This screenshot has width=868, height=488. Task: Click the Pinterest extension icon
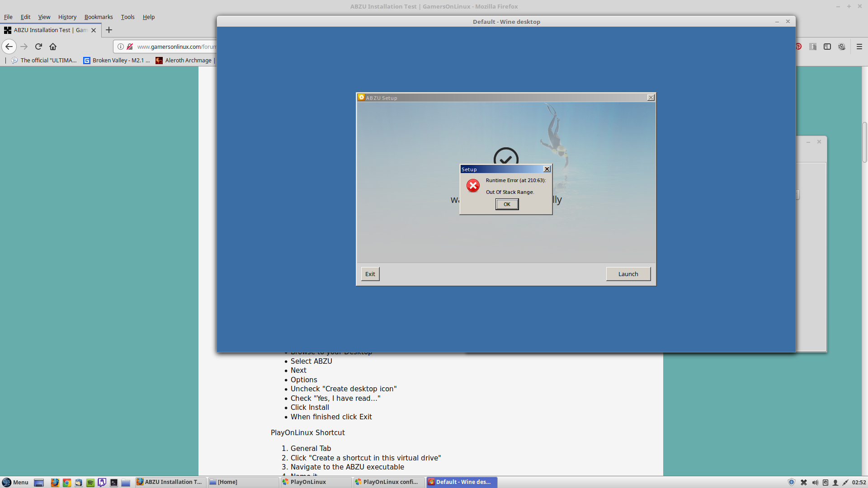[799, 47]
